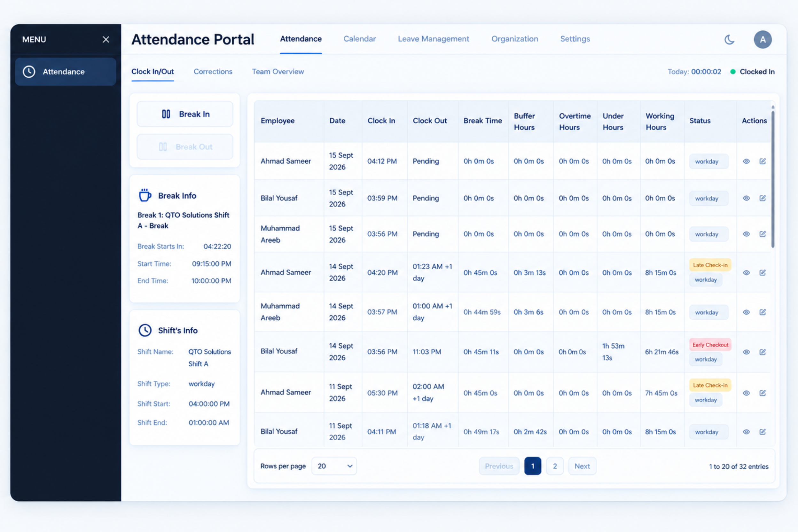This screenshot has width=798, height=532.
Task: Click the '01:23 AM +1 day' clock out cell
Action: tap(432, 272)
